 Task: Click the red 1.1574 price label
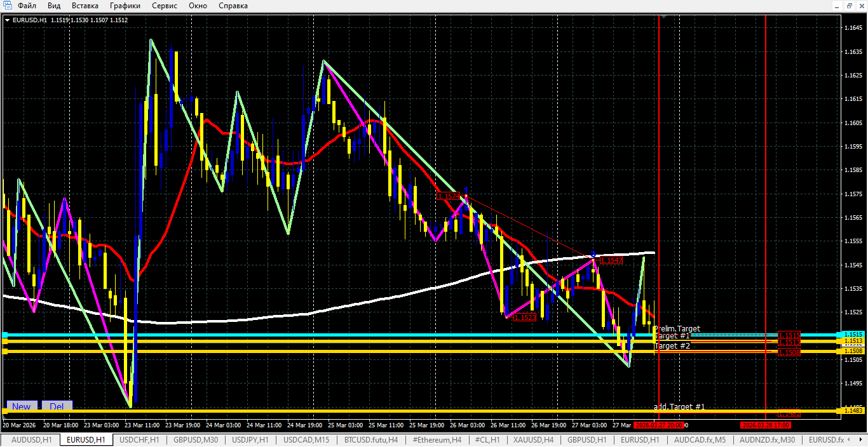[x=448, y=196]
